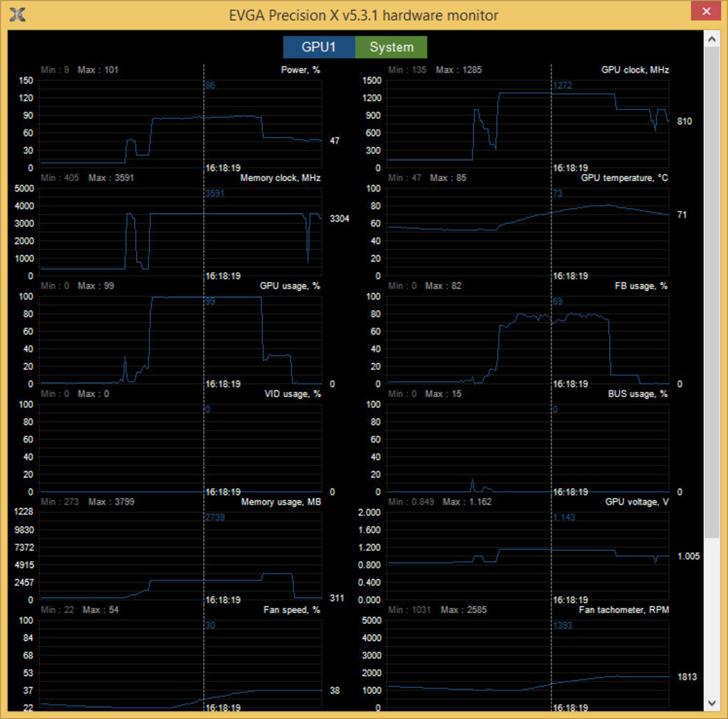728x719 pixels.
Task: Click inside the Power graph plot
Action: [181, 124]
